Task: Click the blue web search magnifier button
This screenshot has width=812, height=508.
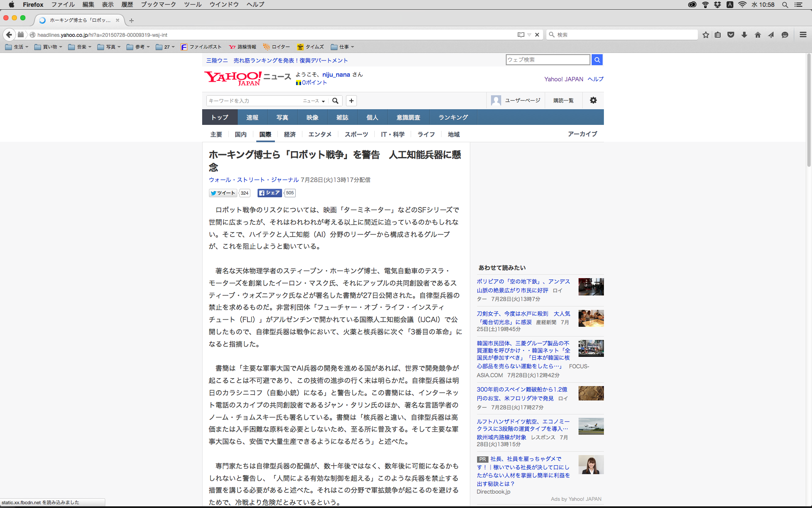Action: (x=597, y=60)
